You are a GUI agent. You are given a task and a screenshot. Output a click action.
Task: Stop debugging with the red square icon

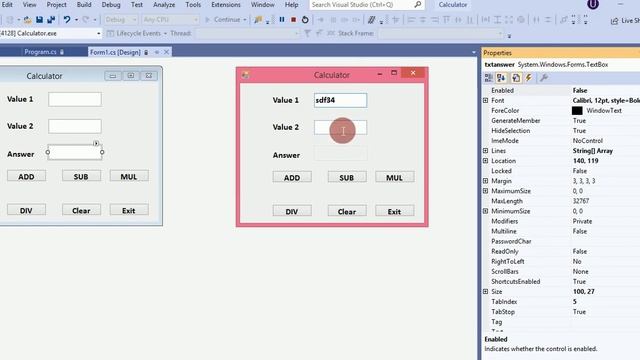coord(293,20)
